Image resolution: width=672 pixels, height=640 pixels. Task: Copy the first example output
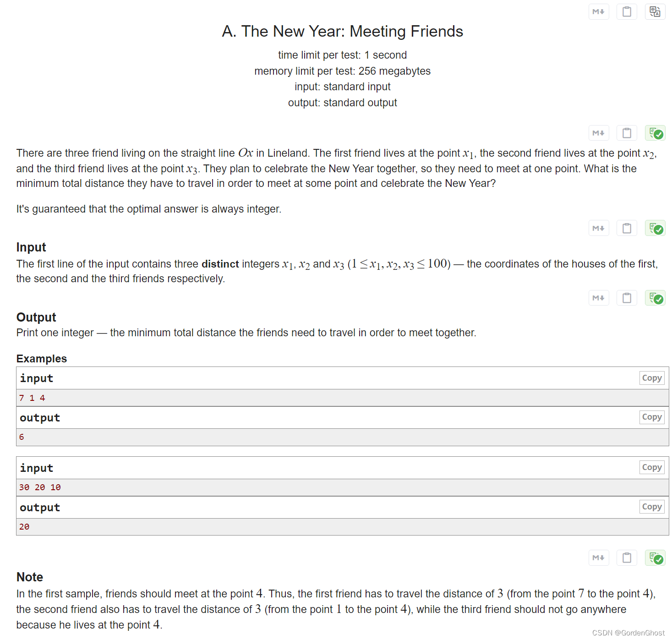651,417
